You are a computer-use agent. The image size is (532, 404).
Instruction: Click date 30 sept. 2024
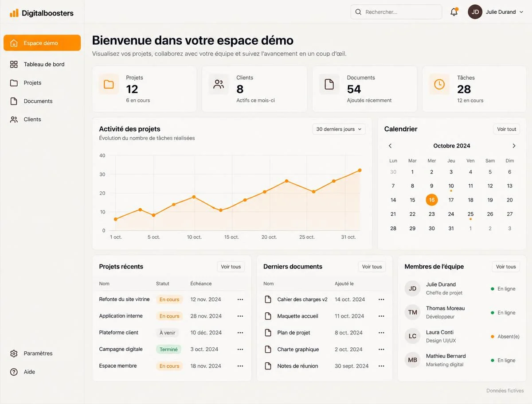pos(352,366)
